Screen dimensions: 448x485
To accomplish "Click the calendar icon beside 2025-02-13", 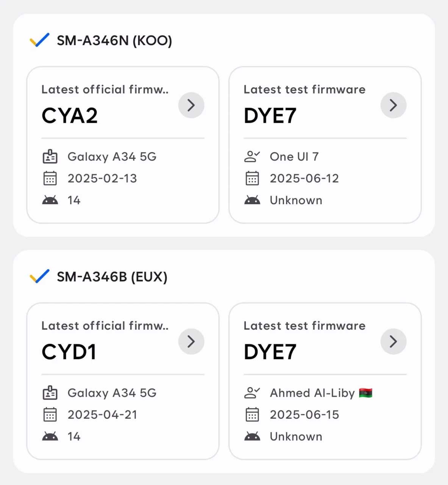I will (50, 178).
